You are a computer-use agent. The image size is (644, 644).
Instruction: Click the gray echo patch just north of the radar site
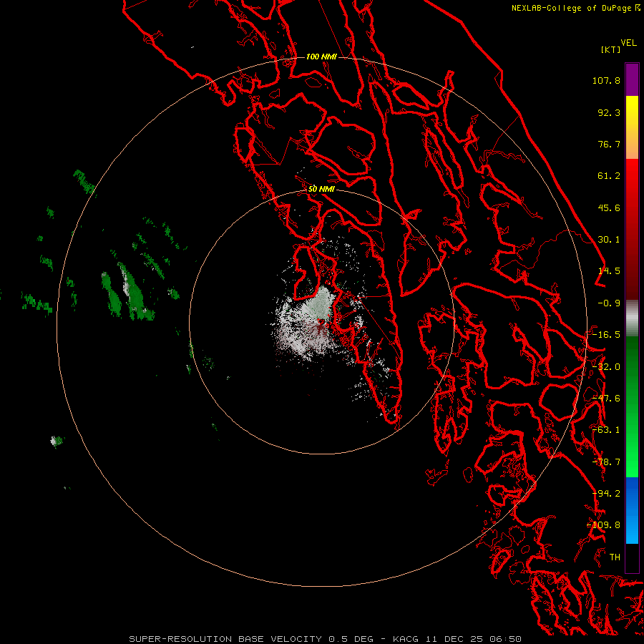click(x=321, y=303)
